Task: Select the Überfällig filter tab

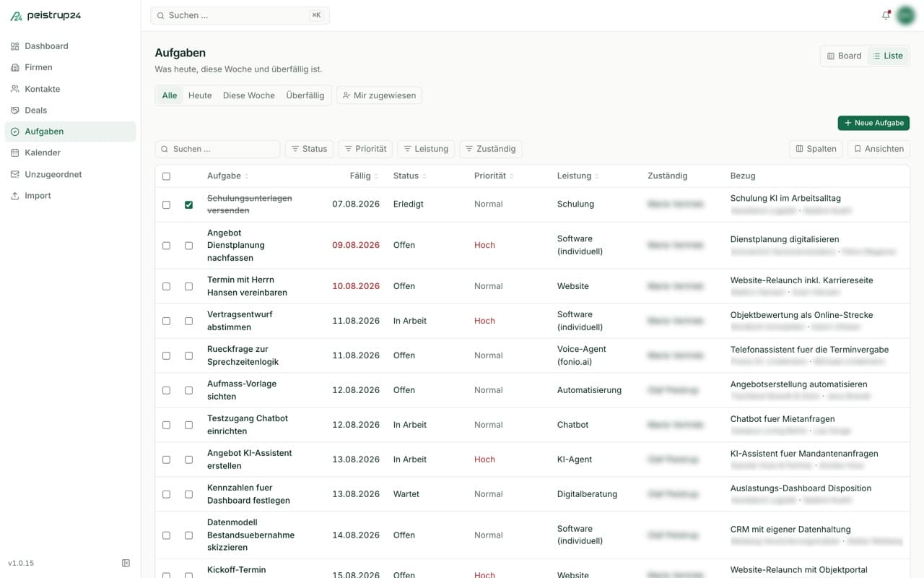Action: (x=305, y=95)
